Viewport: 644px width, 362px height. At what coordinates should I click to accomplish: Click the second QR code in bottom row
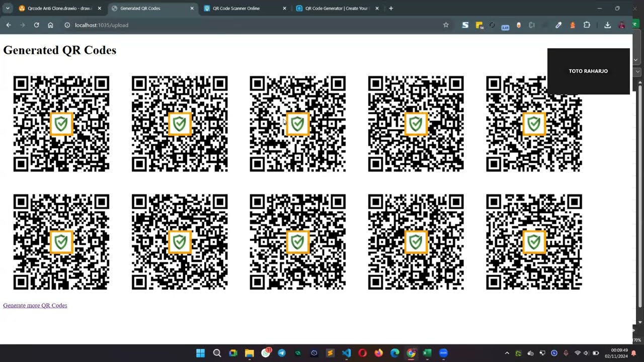pyautogui.click(x=180, y=242)
